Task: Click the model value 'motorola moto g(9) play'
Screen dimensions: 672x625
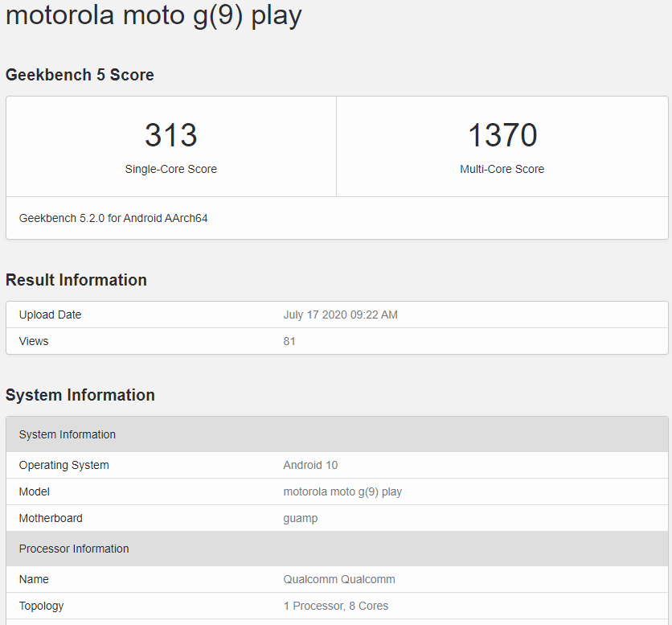Action: 342,492
